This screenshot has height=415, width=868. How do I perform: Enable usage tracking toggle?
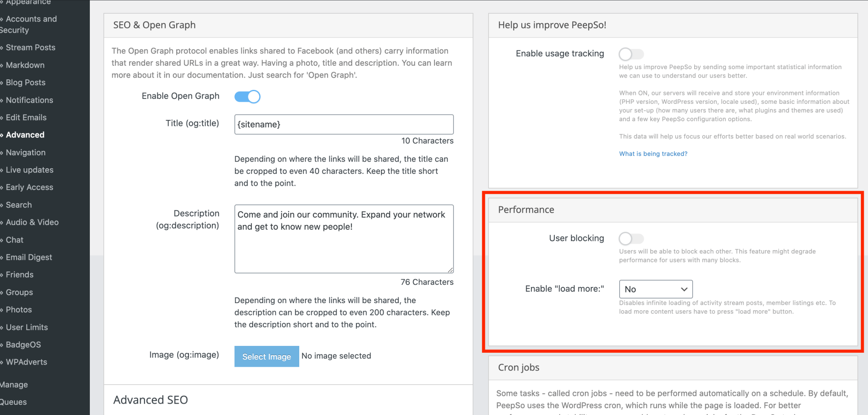click(x=631, y=54)
